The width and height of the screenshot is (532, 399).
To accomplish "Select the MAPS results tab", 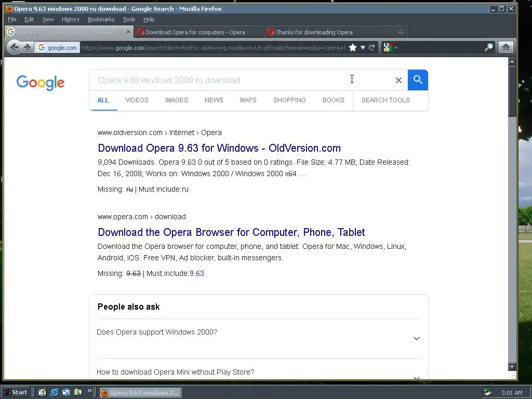I will pos(248,100).
